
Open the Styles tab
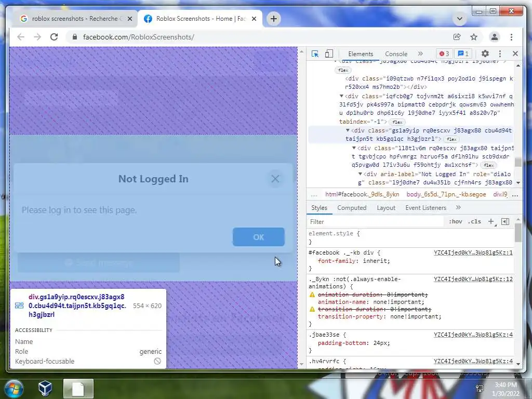[x=319, y=208]
